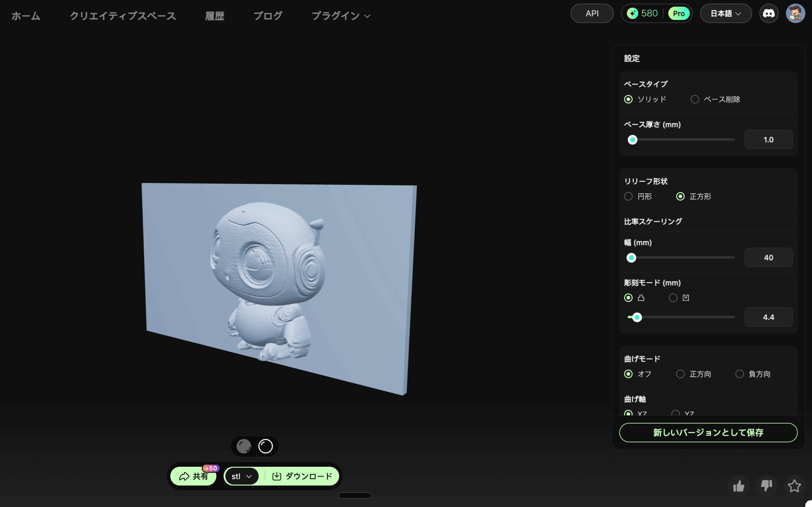This screenshot has width=812, height=507.
Task: Open the 日本語 language dropdown
Action: pyautogui.click(x=725, y=13)
